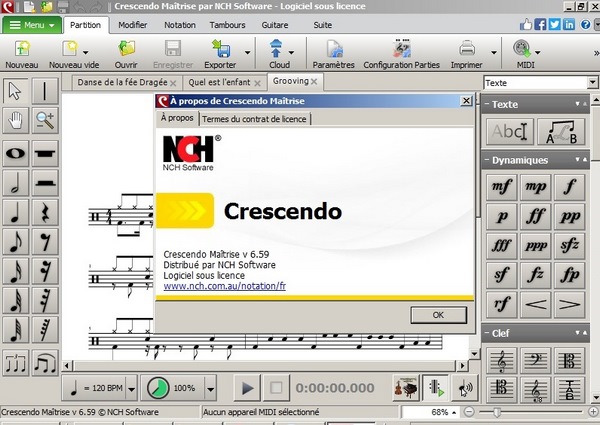
Task: Choose the TAB clef
Action: (x=569, y=389)
